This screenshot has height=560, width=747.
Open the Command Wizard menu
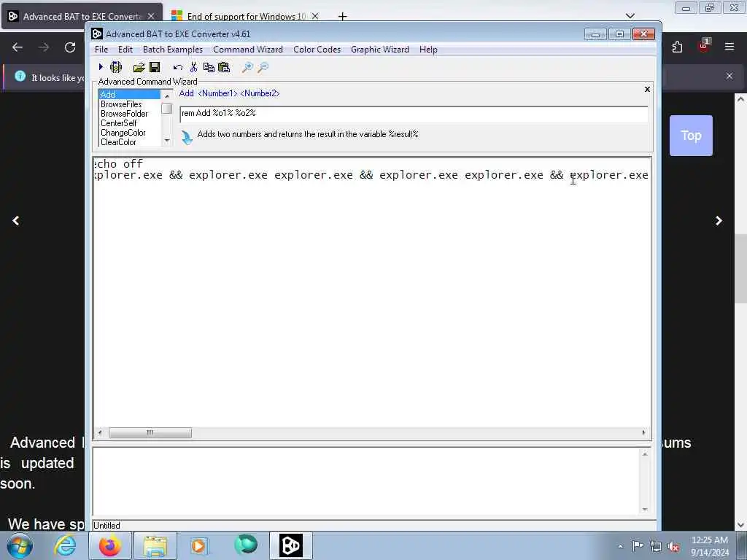click(x=248, y=50)
